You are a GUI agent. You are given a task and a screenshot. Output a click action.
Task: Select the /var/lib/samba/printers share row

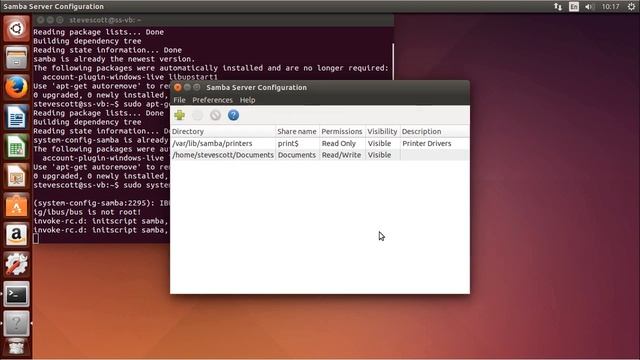320,143
